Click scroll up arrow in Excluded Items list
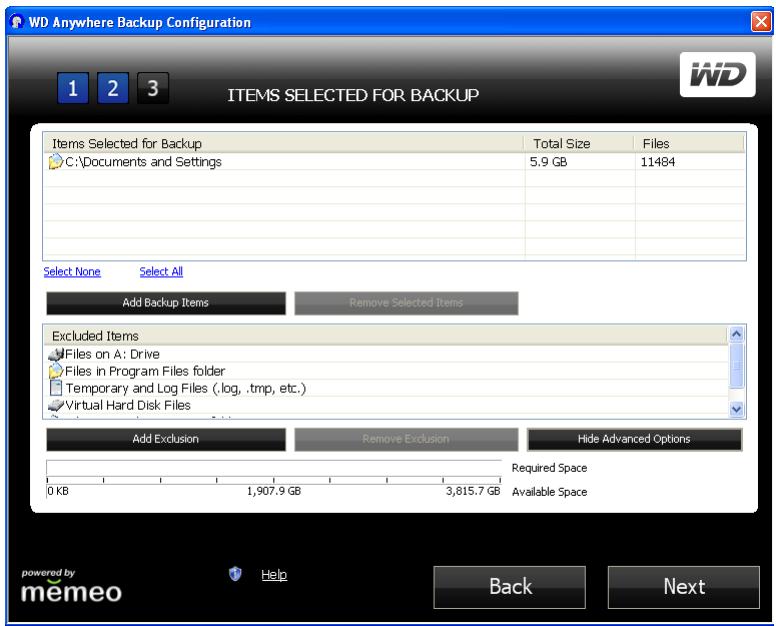 click(x=736, y=335)
